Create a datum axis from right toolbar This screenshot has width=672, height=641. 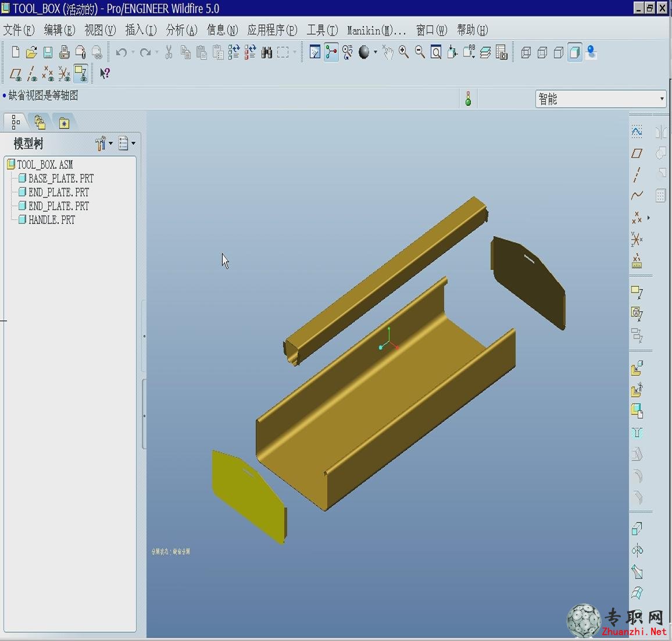[x=637, y=175]
